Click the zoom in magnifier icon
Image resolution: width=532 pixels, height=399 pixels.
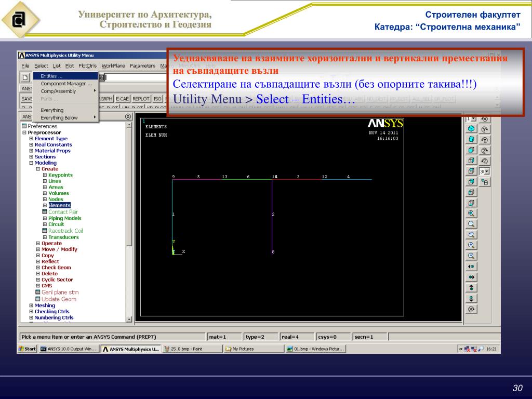coord(471,245)
